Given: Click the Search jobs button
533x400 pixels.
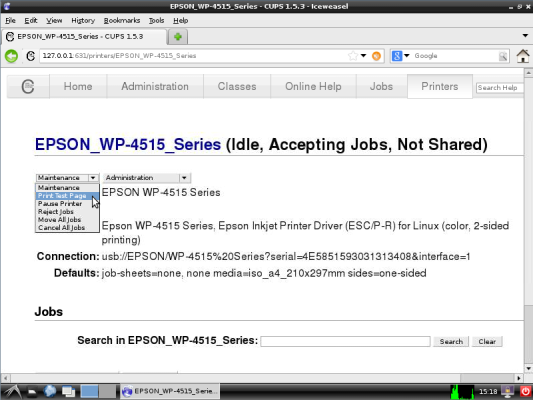Looking at the screenshot, I should (x=451, y=342).
